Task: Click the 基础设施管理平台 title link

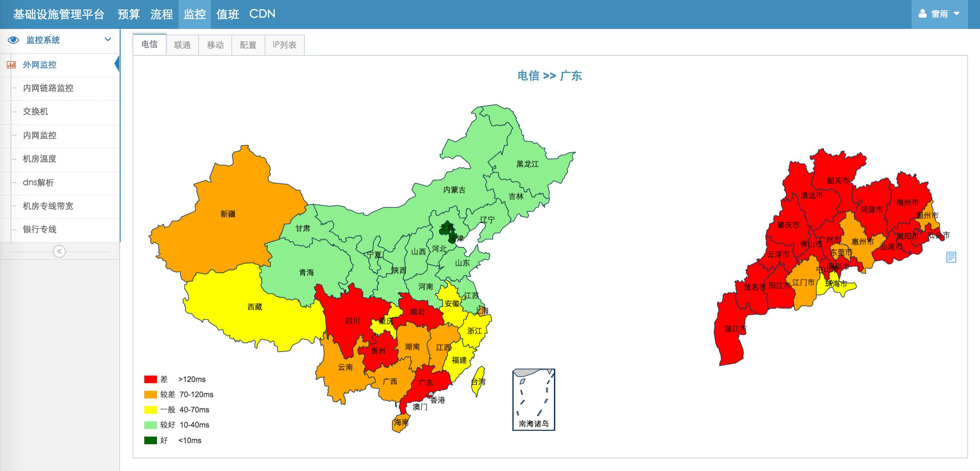Action: click(59, 14)
